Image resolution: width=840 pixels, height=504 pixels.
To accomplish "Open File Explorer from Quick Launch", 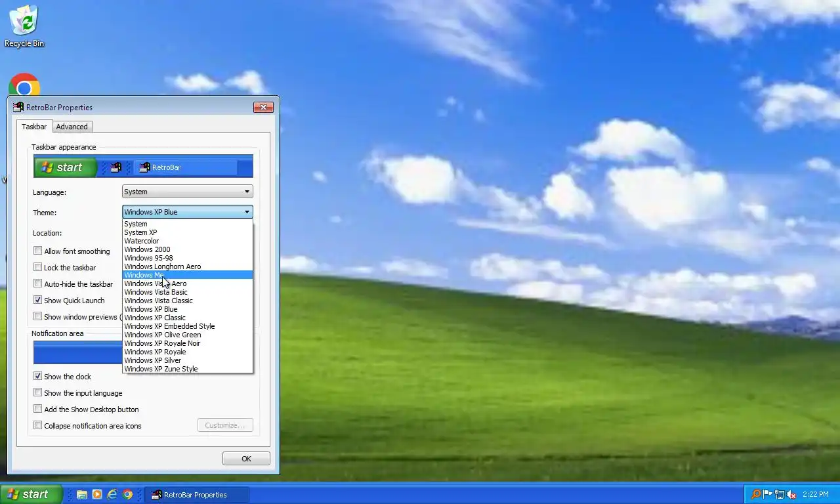I will (82, 495).
